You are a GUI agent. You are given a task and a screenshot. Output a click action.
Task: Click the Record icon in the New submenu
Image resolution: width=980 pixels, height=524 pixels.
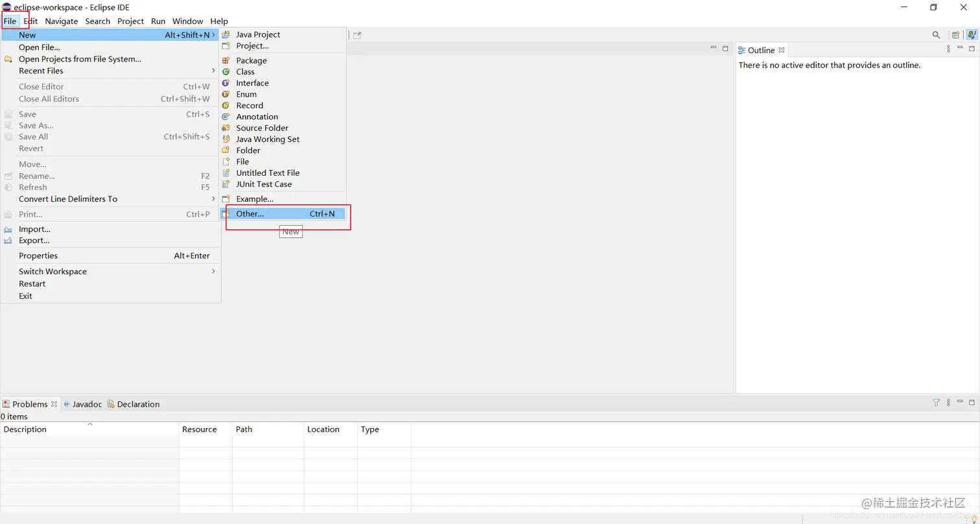tap(226, 105)
